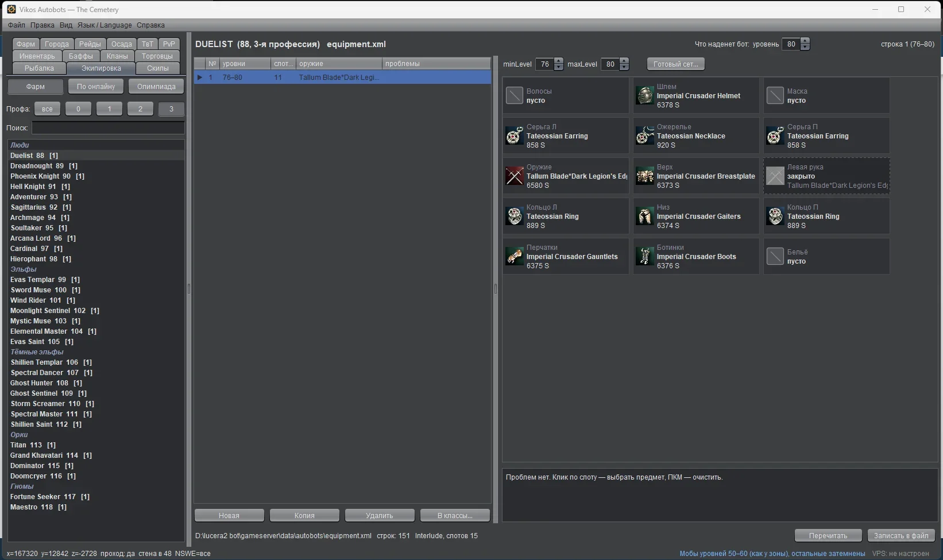Click the Серьга Л Tateossian Earring icon
943x560 pixels.
pos(514,136)
